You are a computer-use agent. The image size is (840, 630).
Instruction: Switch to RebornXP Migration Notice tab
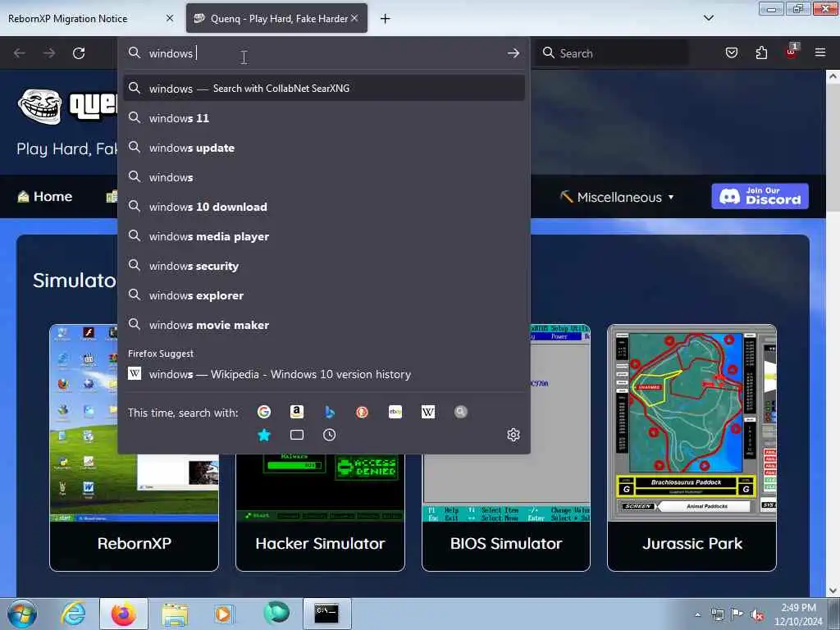tap(90, 18)
